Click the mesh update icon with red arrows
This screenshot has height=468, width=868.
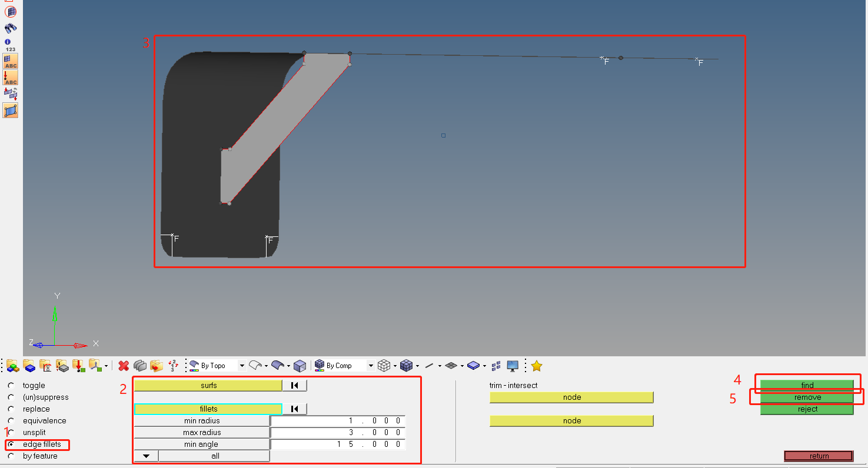(x=11, y=93)
